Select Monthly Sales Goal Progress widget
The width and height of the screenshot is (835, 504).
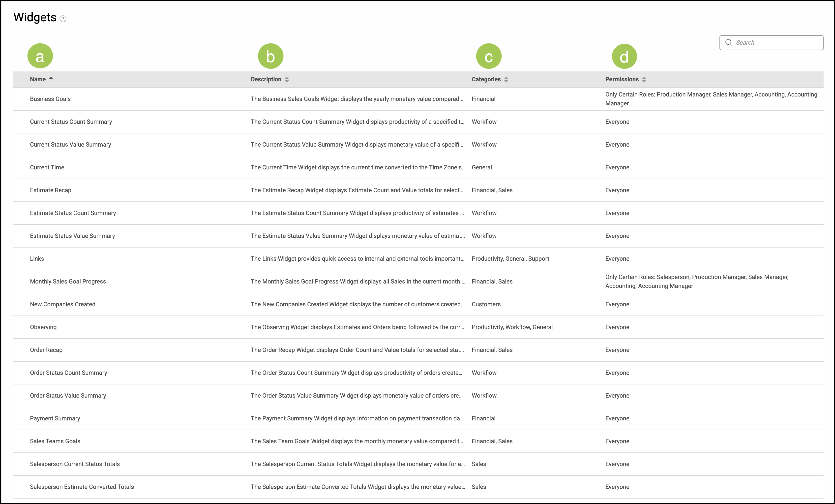[x=68, y=281]
